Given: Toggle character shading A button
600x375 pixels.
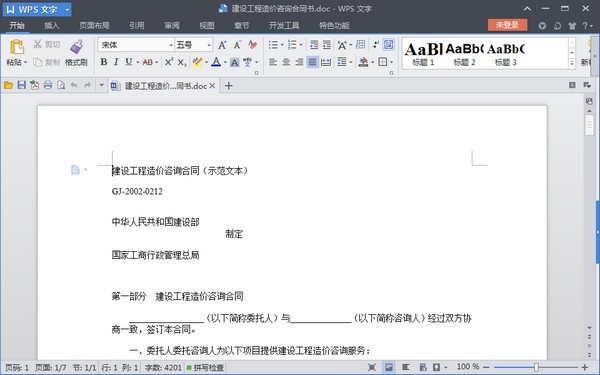Looking at the screenshot, I should coord(235,62).
